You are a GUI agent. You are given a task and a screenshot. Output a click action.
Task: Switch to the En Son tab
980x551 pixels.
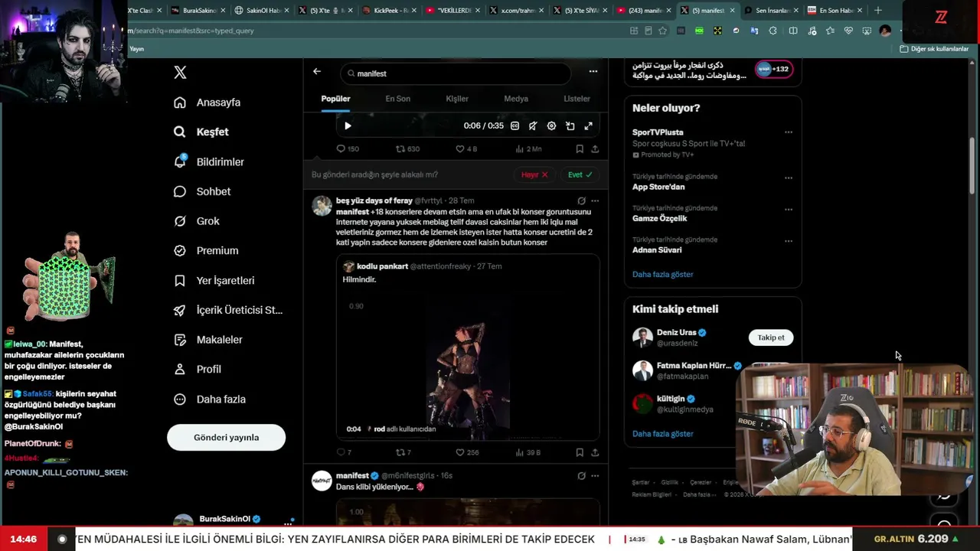397,99
